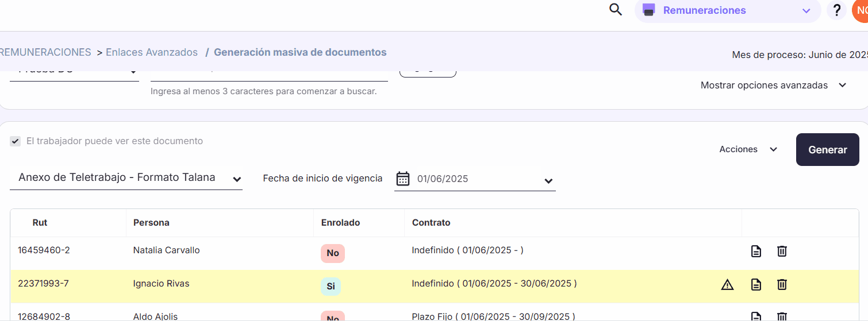Open Anexo de Teletrabajo template dropdown
Screen dimensions: 868x321
tap(126, 178)
